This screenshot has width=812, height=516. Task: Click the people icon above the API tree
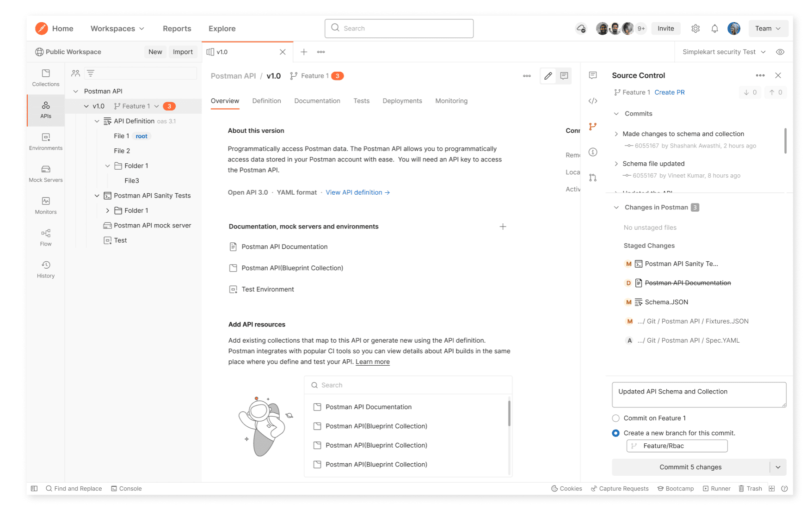[76, 73]
